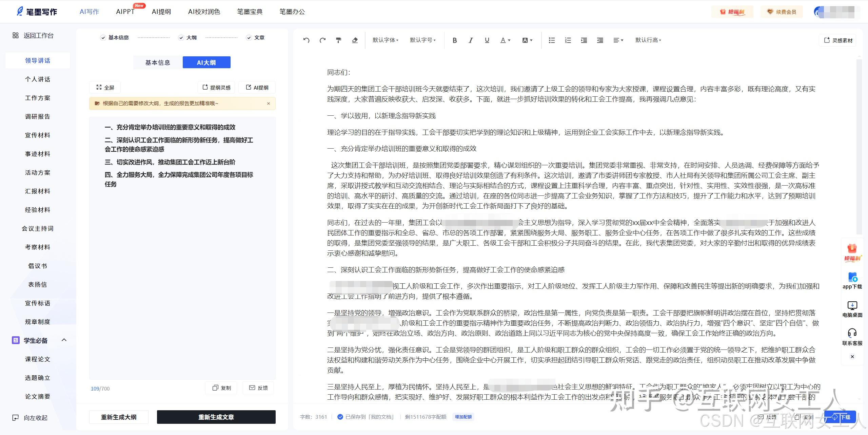Image resolution: width=868 pixels, height=435 pixels.
Task: Send outline feedback via 反馈
Action: [258, 388]
